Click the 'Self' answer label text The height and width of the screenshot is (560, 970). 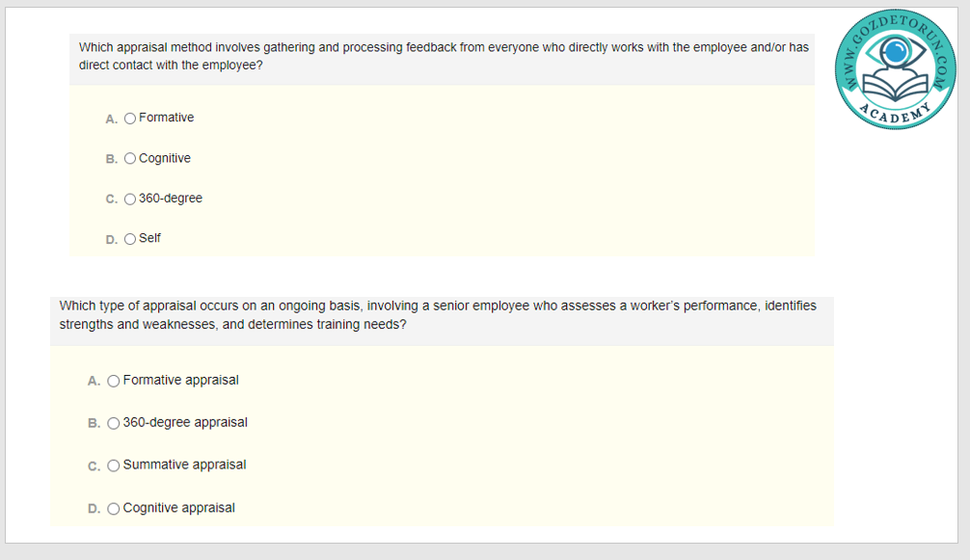click(149, 238)
